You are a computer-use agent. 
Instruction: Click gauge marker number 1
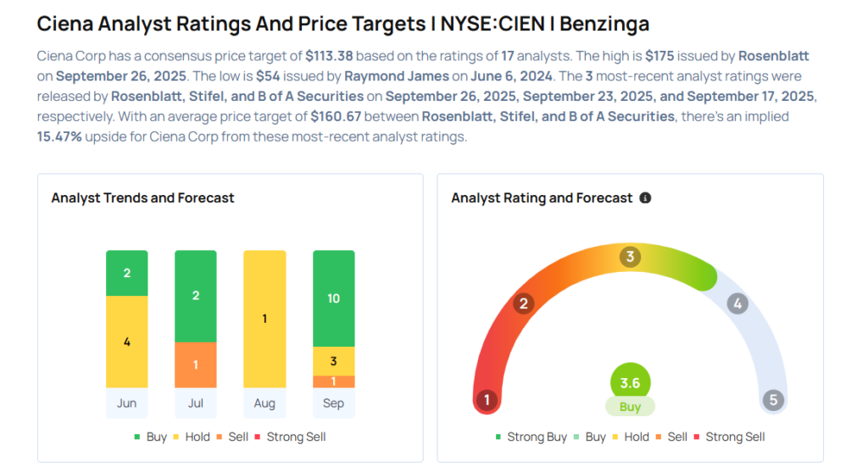pyautogui.click(x=487, y=400)
